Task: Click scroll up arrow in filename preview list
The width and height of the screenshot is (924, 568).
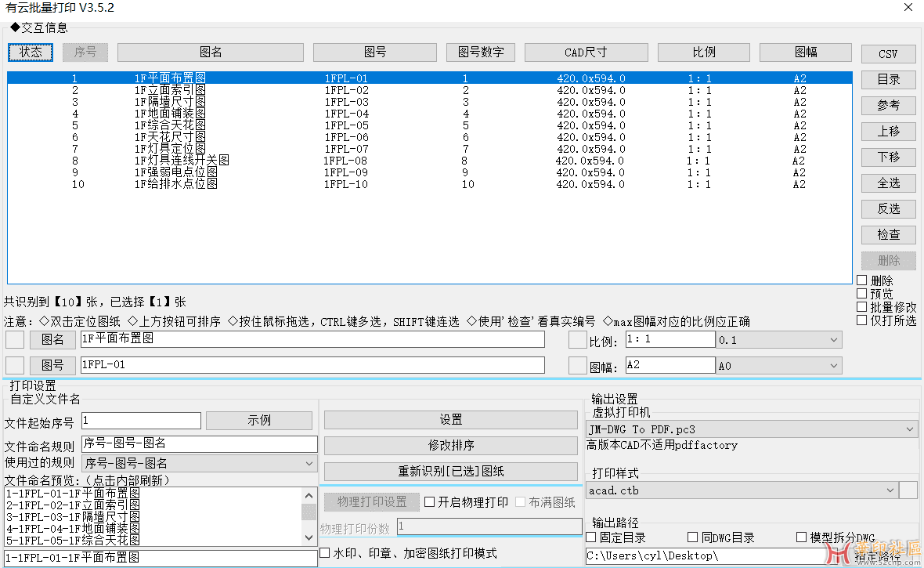Action: click(x=309, y=496)
